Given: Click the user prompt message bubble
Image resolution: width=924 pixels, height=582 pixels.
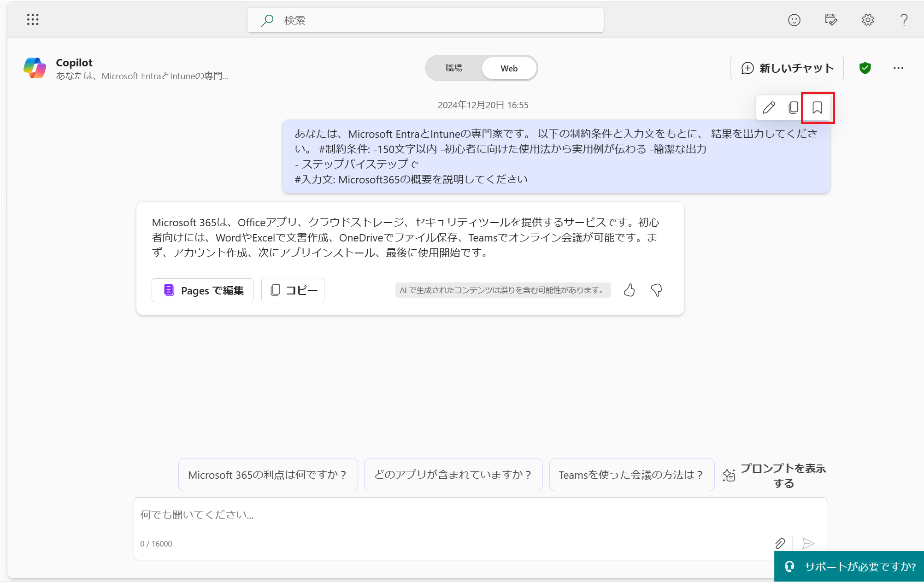Looking at the screenshot, I should tap(556, 157).
